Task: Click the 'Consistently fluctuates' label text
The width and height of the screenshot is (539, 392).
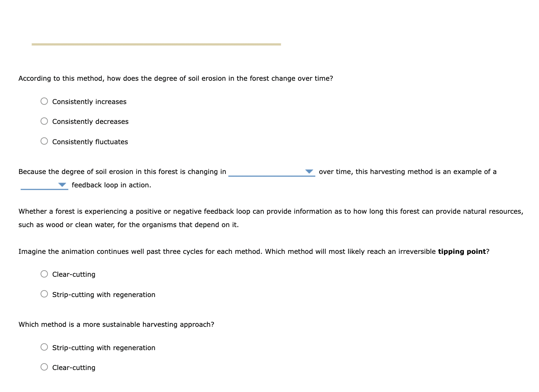Action: click(90, 142)
